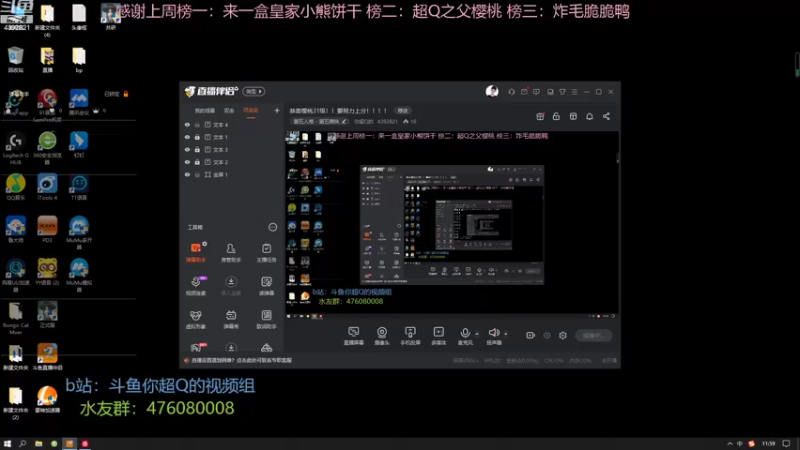
Task: Click the 直播中 streaming status button
Action: 593,336
